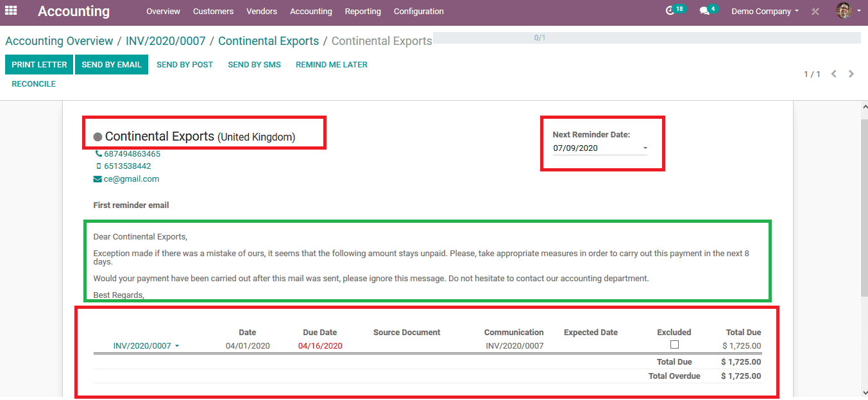The image size is (868, 400).
Task: Open the Reporting menu
Action: click(363, 12)
